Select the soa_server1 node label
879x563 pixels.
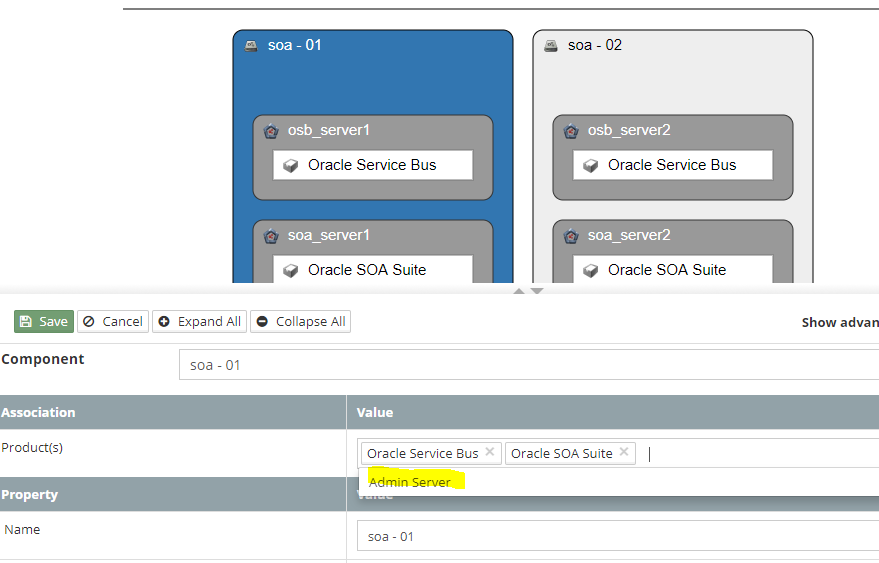[x=329, y=235]
